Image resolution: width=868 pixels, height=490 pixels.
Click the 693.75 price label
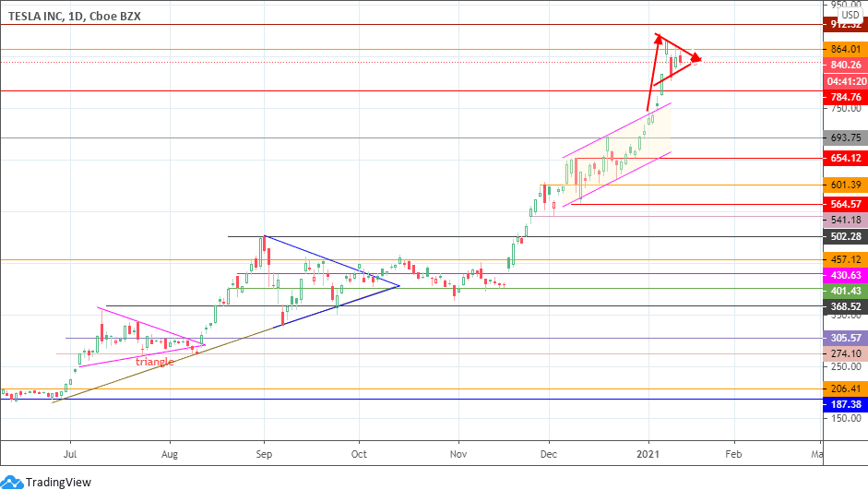point(845,137)
